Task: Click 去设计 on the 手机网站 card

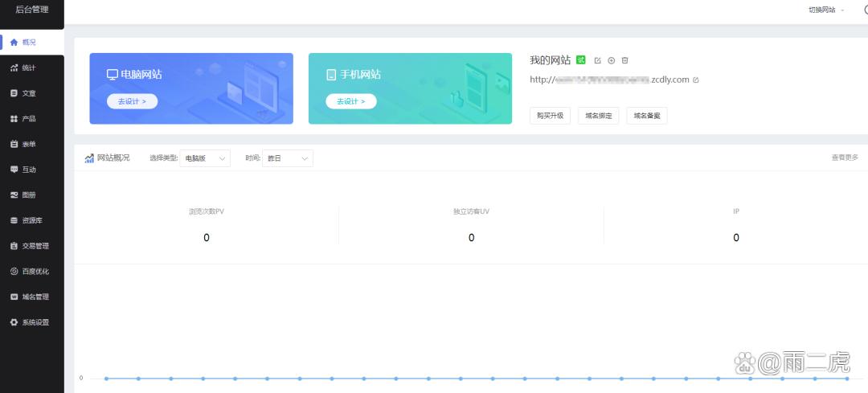Action: point(351,101)
